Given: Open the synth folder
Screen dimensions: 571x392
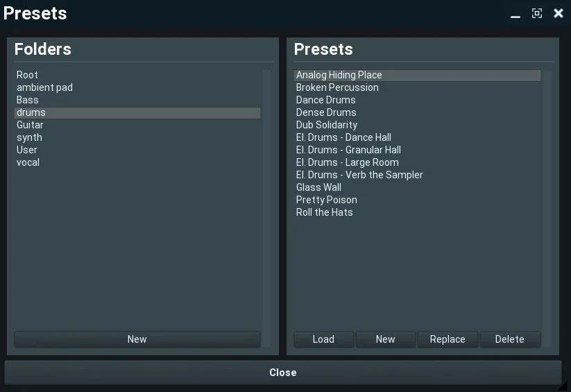Looking at the screenshot, I should click(29, 137).
